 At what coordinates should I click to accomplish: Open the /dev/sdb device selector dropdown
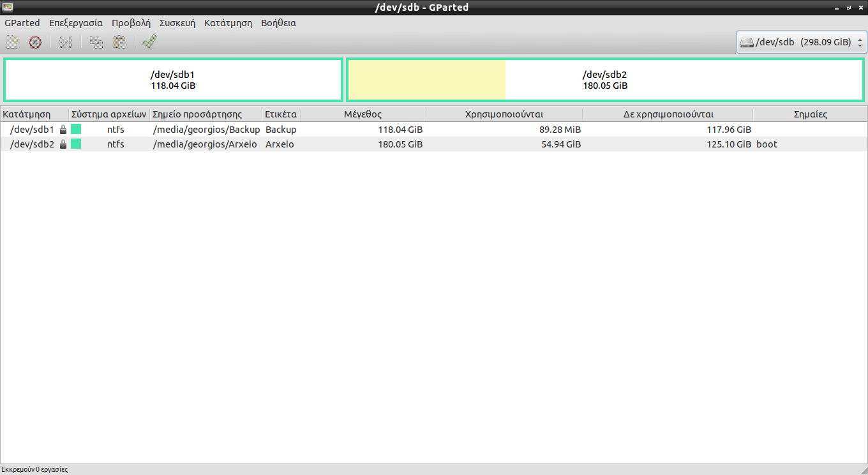pyautogui.click(x=802, y=42)
